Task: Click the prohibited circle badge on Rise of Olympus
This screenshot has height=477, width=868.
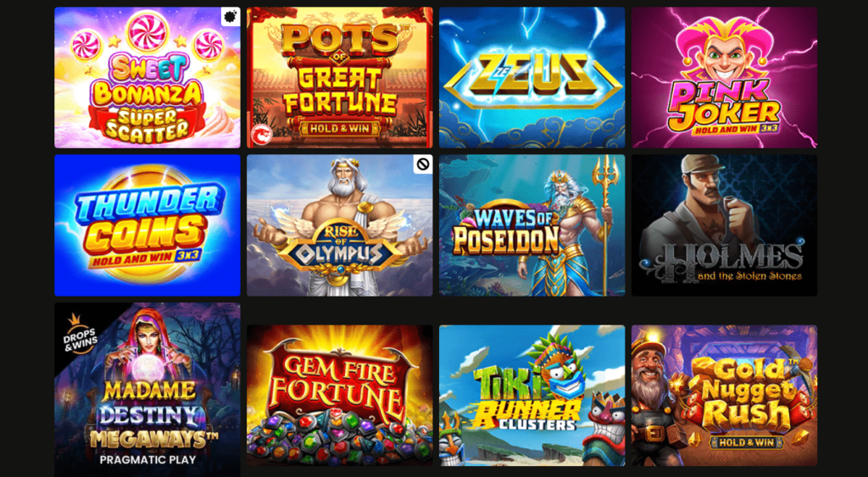Action: pyautogui.click(x=423, y=164)
